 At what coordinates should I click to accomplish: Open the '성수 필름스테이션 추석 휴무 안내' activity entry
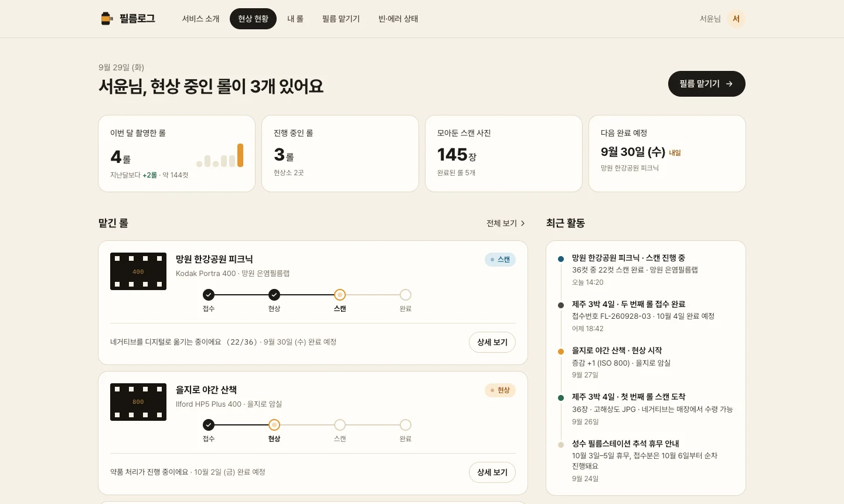tap(646, 461)
